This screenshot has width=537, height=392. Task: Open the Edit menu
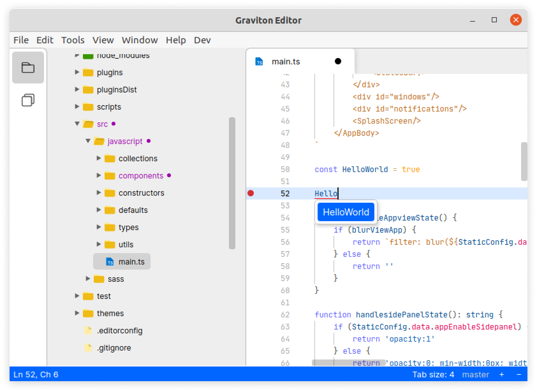coord(45,40)
